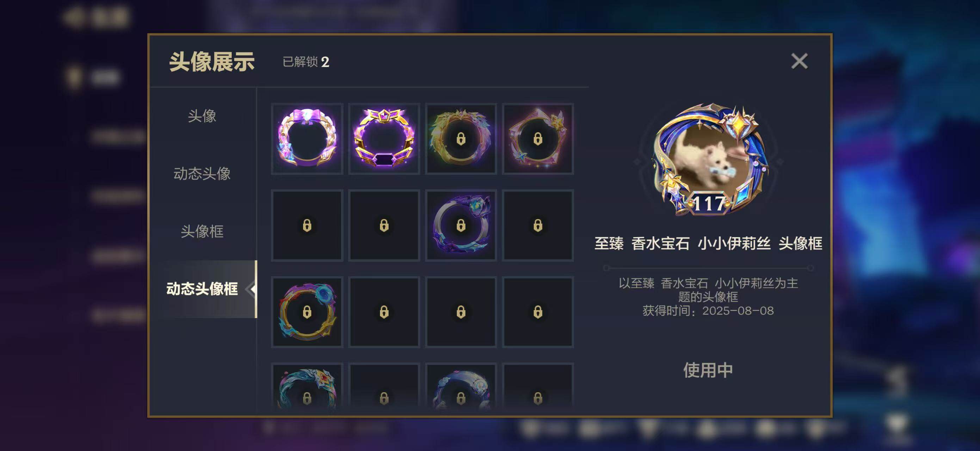Click the last locked empty slot in third row
Image resolution: width=980 pixels, height=451 pixels.
(537, 312)
